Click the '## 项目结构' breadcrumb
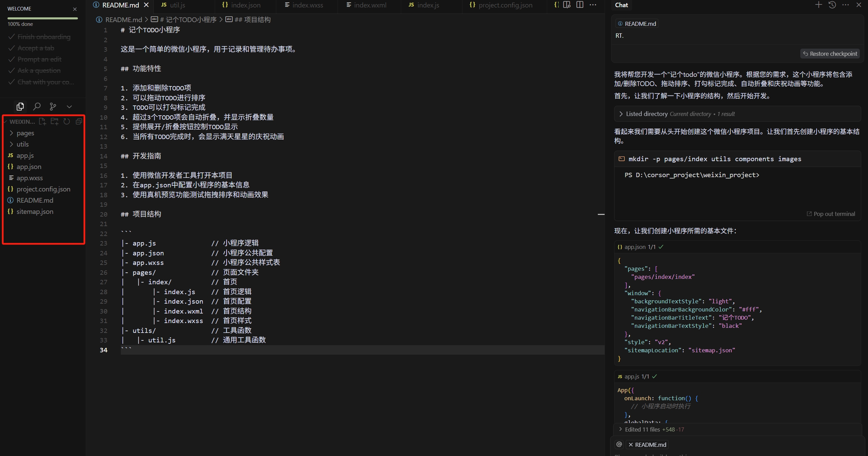Viewport: 868px width, 456px height. (252, 20)
